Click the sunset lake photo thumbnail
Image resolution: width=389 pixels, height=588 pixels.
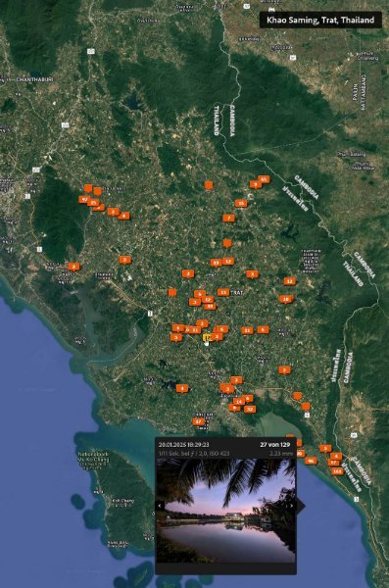click(225, 511)
